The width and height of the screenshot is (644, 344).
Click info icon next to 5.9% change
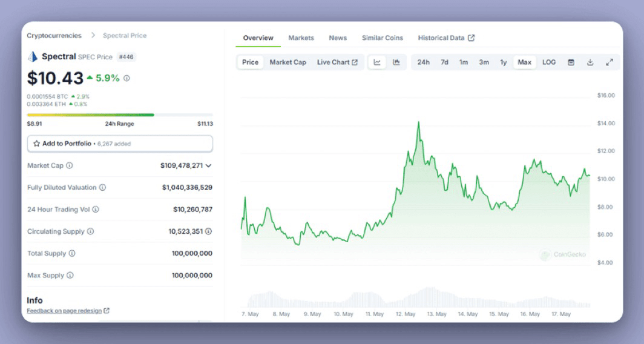126,78
